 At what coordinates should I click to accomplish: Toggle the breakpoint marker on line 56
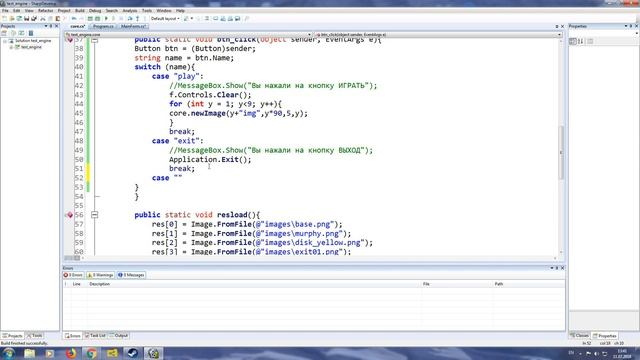(69, 215)
